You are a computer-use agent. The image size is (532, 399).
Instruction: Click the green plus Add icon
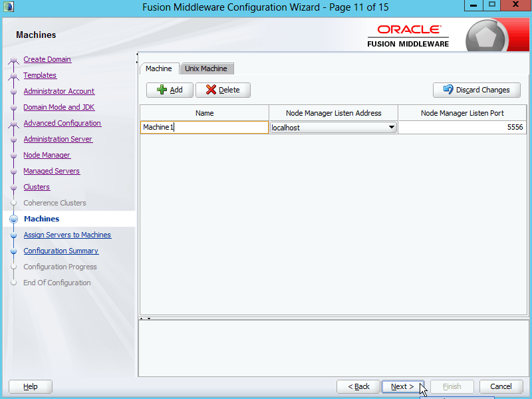(x=162, y=90)
